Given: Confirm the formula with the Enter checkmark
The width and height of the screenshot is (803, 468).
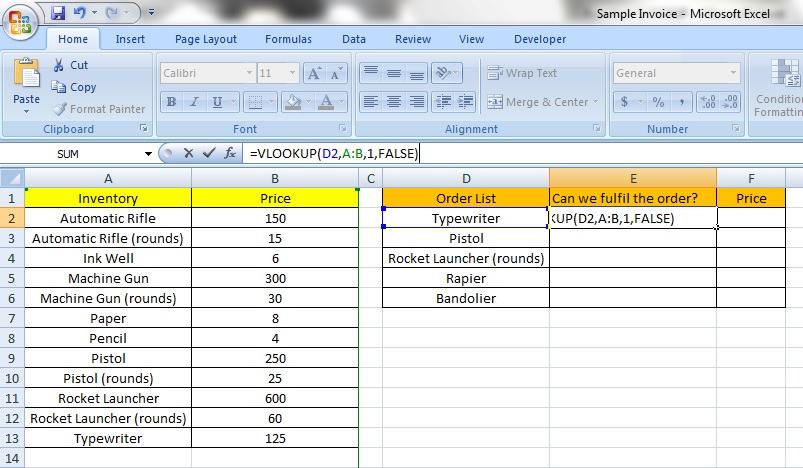Looking at the screenshot, I should pyautogui.click(x=208, y=153).
